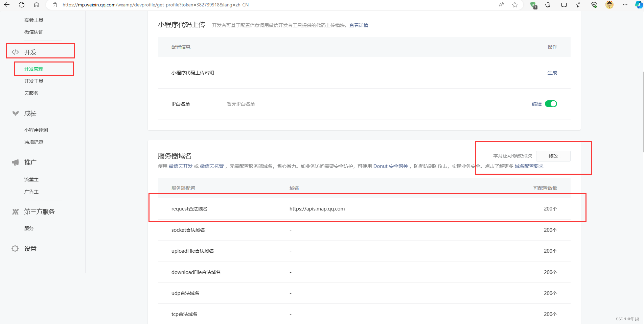Open the Donut 安全网关 link

click(x=391, y=166)
